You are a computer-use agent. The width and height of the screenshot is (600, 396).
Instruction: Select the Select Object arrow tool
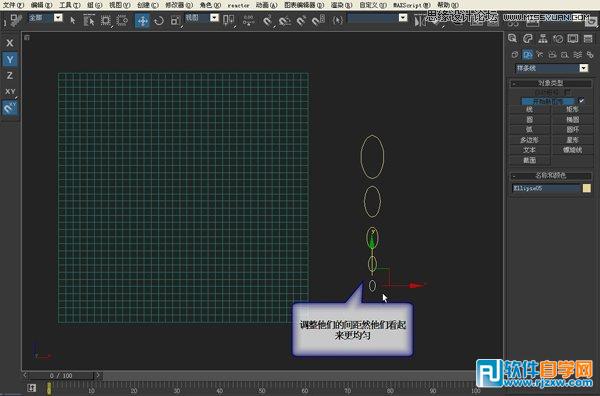tap(73, 20)
